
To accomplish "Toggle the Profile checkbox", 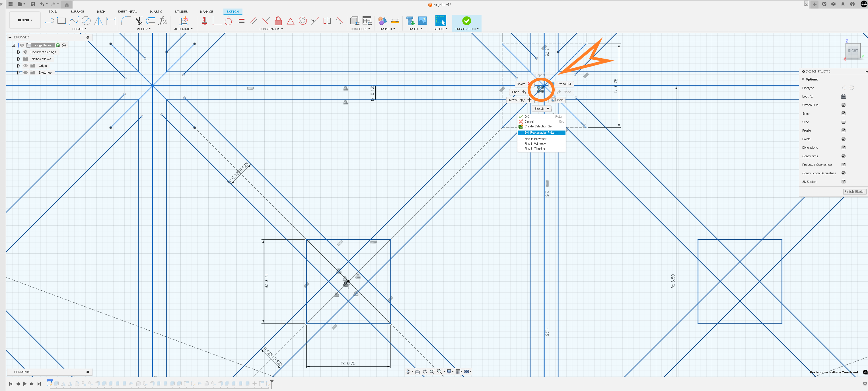I will [x=844, y=130].
